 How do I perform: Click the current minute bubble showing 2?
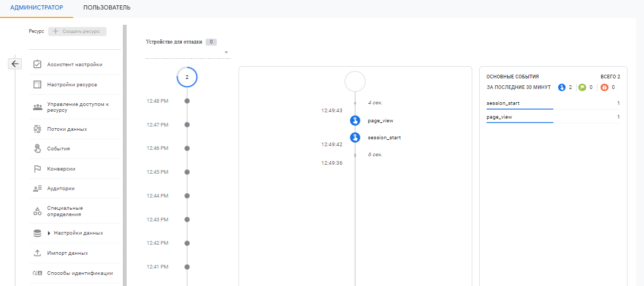[x=187, y=77]
